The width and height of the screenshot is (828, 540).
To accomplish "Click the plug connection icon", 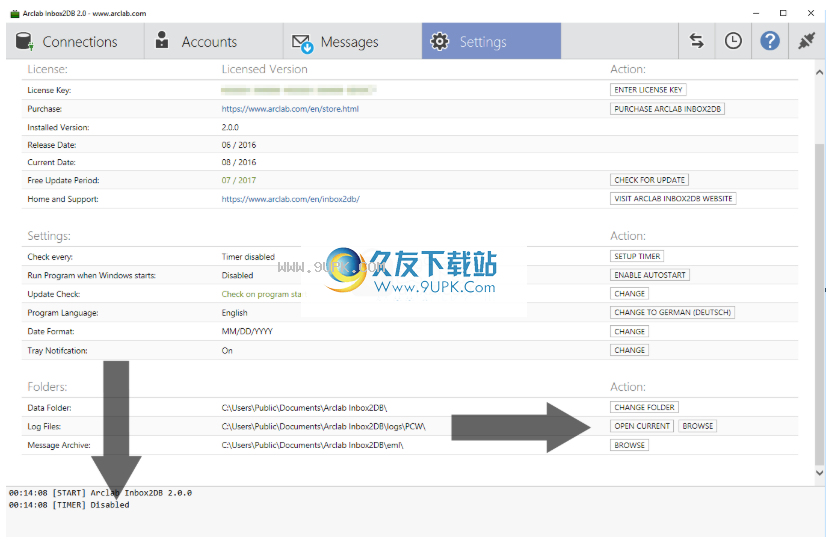I will click(x=806, y=41).
